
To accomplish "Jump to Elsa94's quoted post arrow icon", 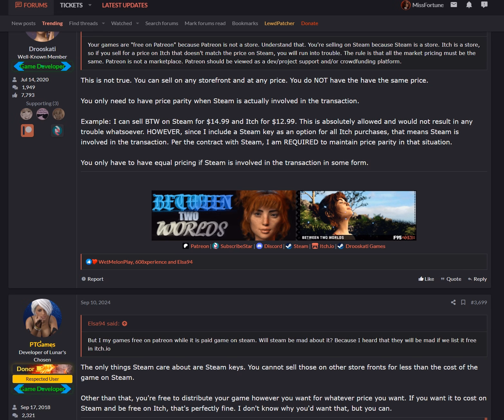I will pos(125,324).
